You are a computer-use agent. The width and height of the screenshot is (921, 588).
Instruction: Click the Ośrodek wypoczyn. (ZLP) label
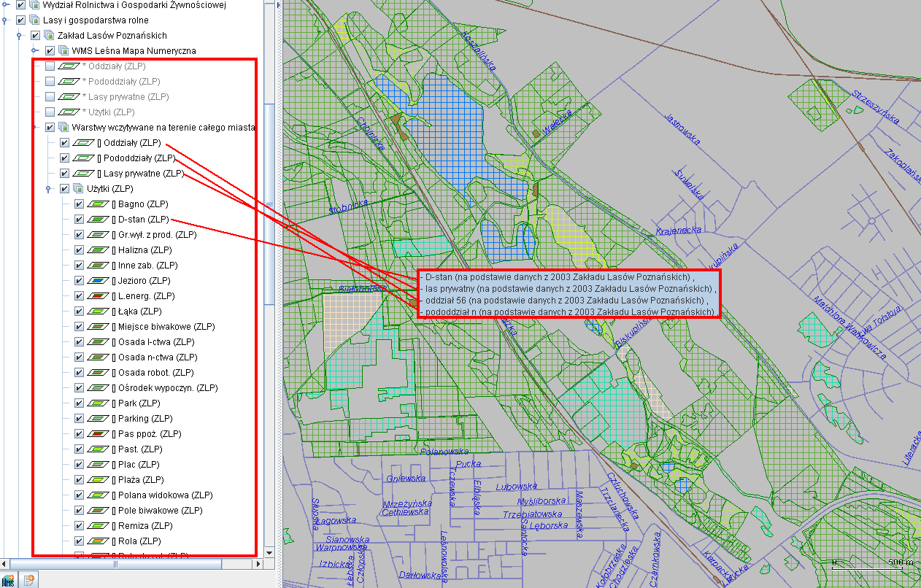click(x=167, y=388)
